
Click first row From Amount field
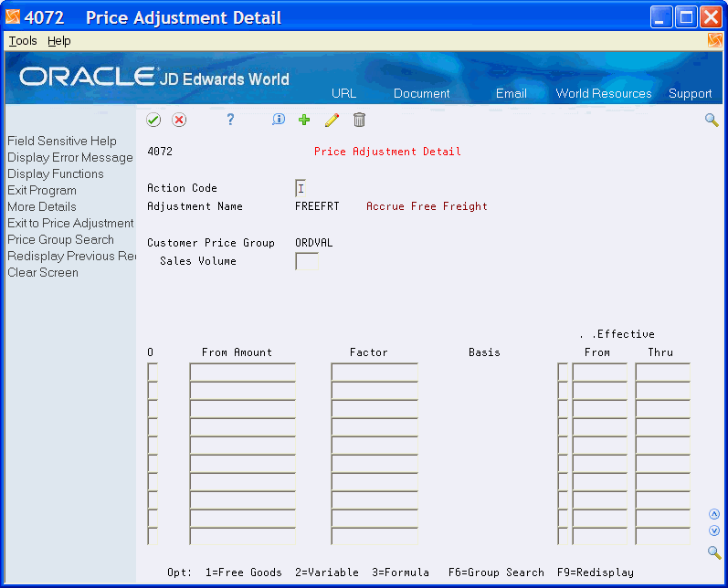(242, 373)
